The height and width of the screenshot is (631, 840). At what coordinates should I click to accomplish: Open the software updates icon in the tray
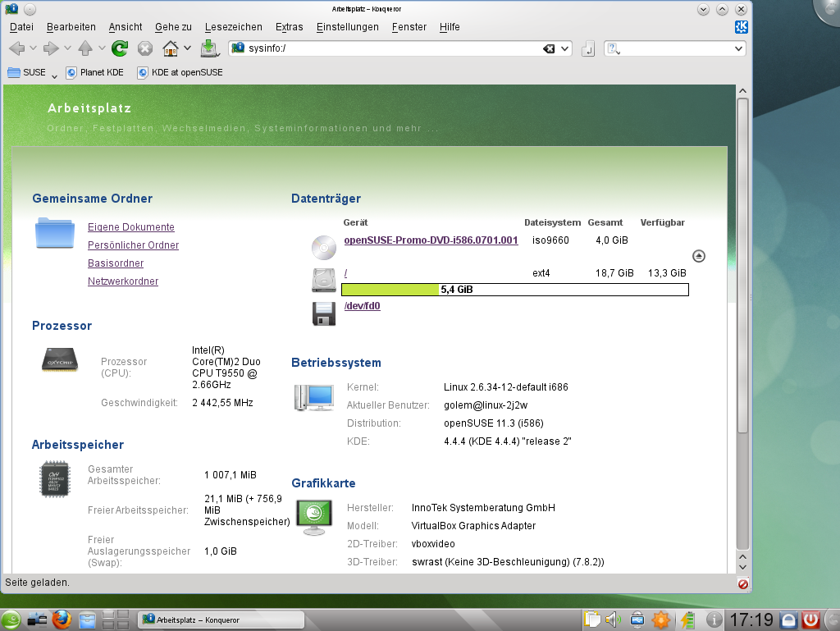[659, 620]
